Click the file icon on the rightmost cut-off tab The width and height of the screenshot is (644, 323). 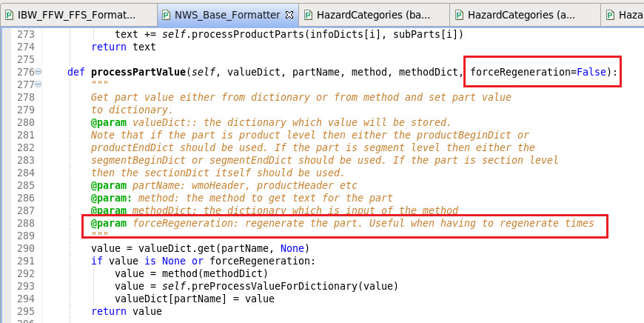point(611,16)
